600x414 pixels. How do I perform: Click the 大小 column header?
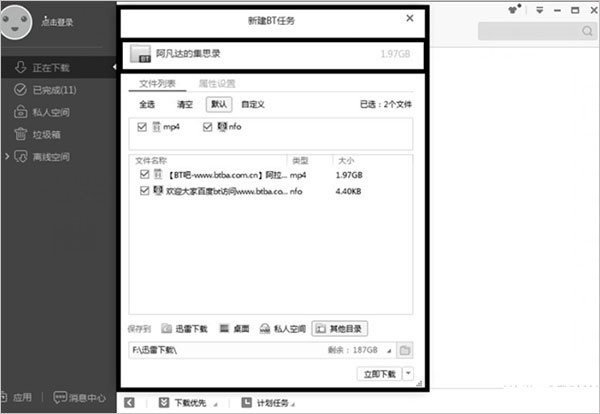[346, 161]
